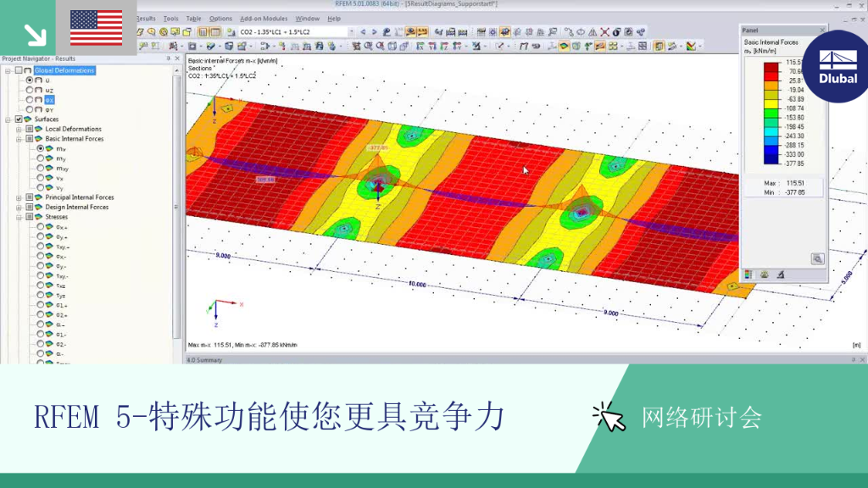Select the uz deformation radio button

[x=30, y=90]
